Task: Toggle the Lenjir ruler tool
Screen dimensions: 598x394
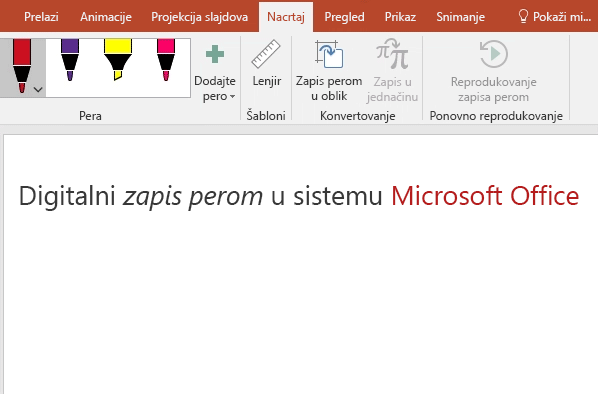Action: (x=266, y=64)
